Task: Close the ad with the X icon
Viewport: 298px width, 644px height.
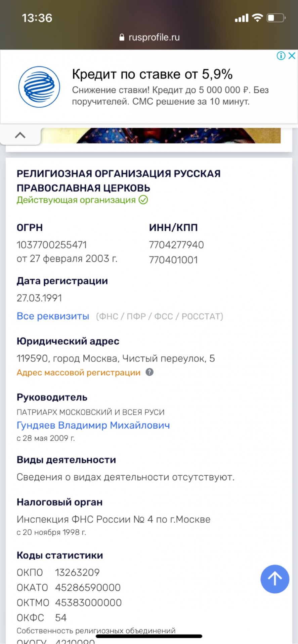Action: (292, 56)
